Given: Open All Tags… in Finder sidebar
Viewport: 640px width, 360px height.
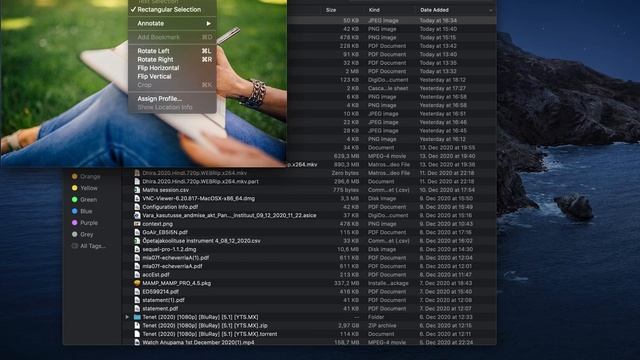Looking at the screenshot, I should [x=89, y=246].
